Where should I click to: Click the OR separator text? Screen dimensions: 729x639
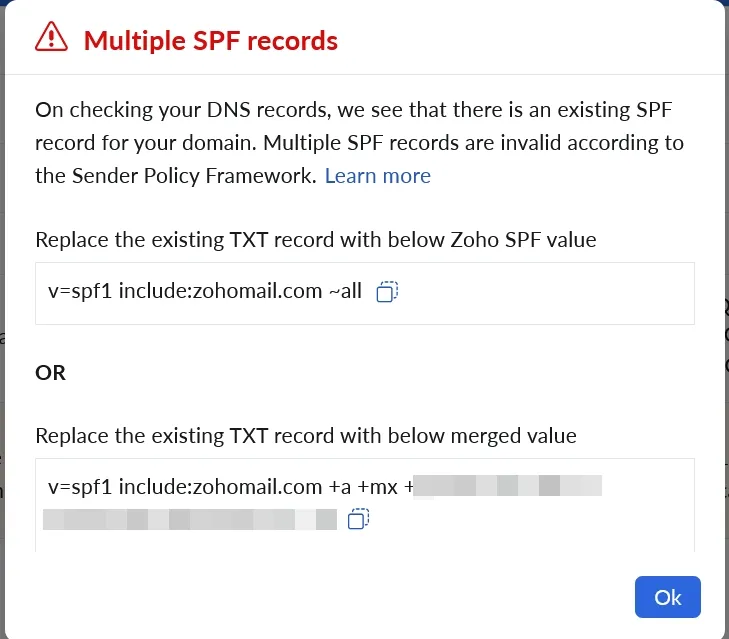click(x=50, y=372)
